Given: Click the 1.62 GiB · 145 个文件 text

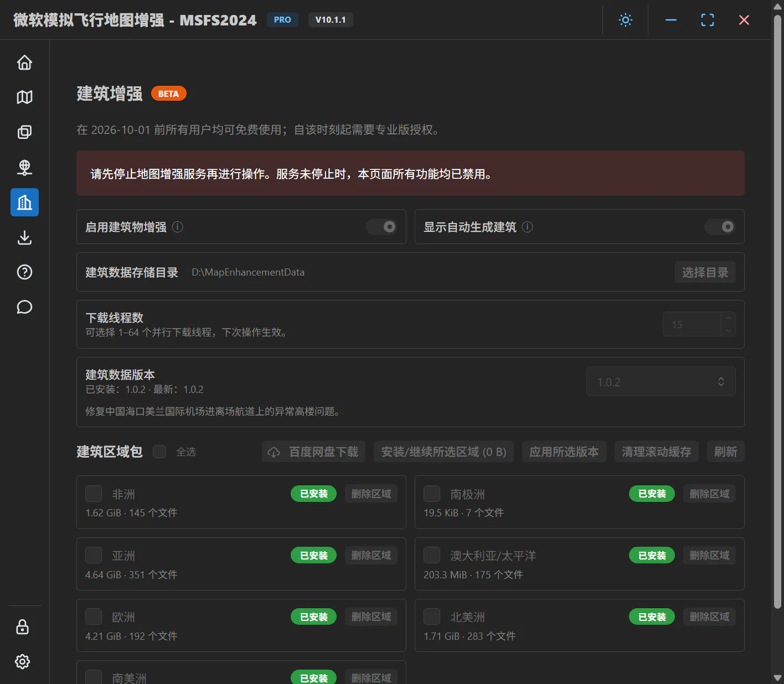Looking at the screenshot, I should coord(131,513).
